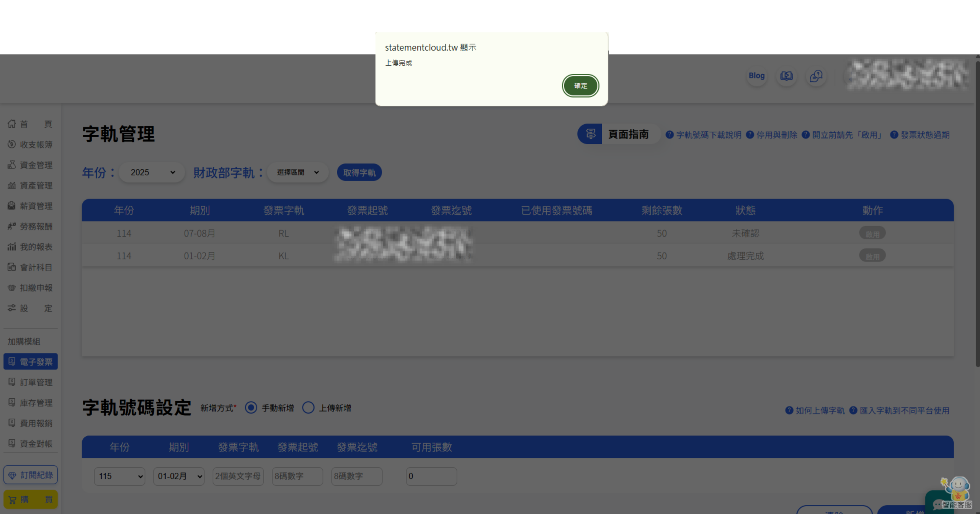Click the 發票迄號 8碼數字 input field

[x=357, y=476]
